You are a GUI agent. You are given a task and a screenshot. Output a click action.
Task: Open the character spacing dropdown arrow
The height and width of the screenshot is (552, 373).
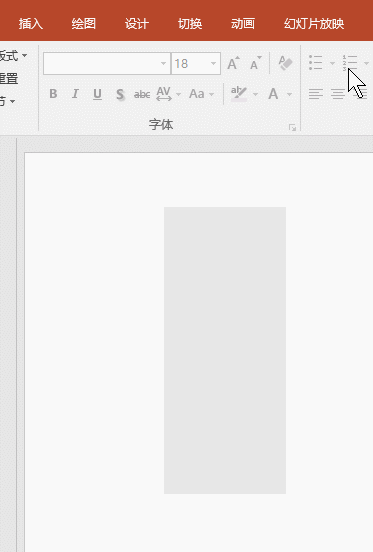178,94
